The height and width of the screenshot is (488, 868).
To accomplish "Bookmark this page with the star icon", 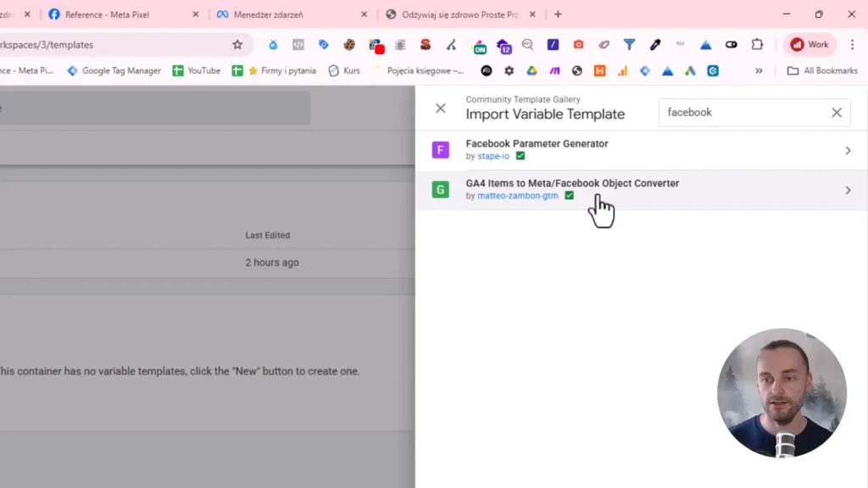I will 237,45.
